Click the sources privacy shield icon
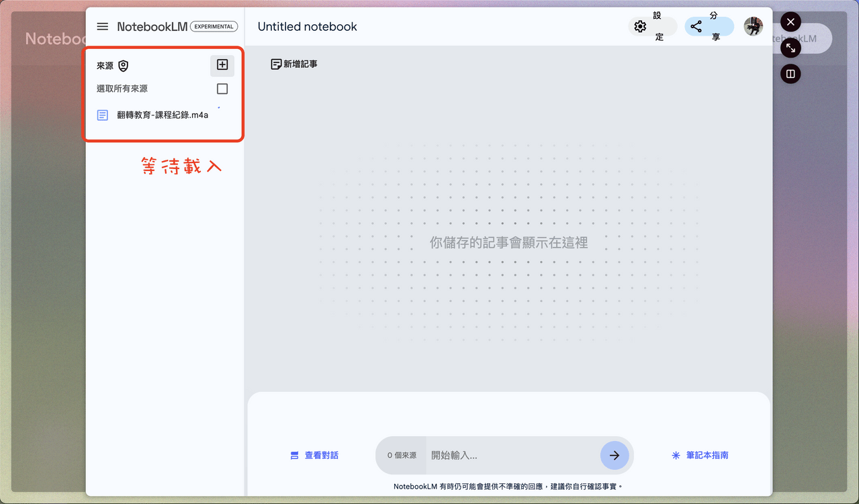Viewport: 859px width, 504px height. pyautogui.click(x=123, y=66)
